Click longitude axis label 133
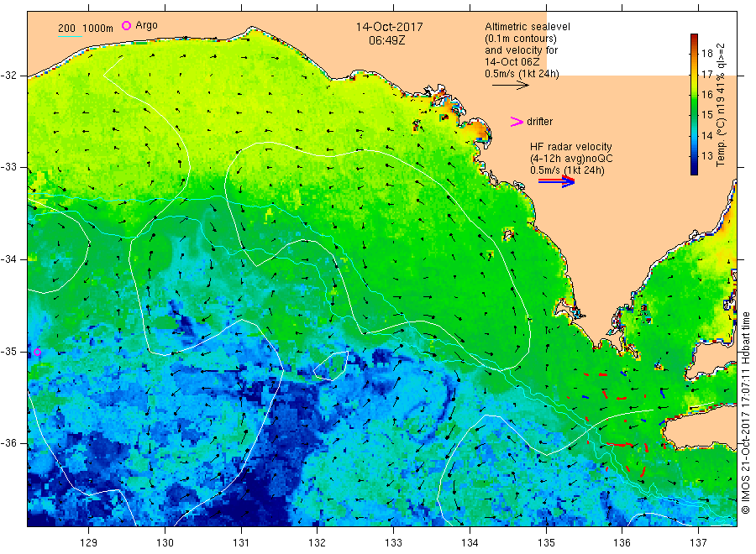This screenshot has width=756, height=554. [393, 542]
